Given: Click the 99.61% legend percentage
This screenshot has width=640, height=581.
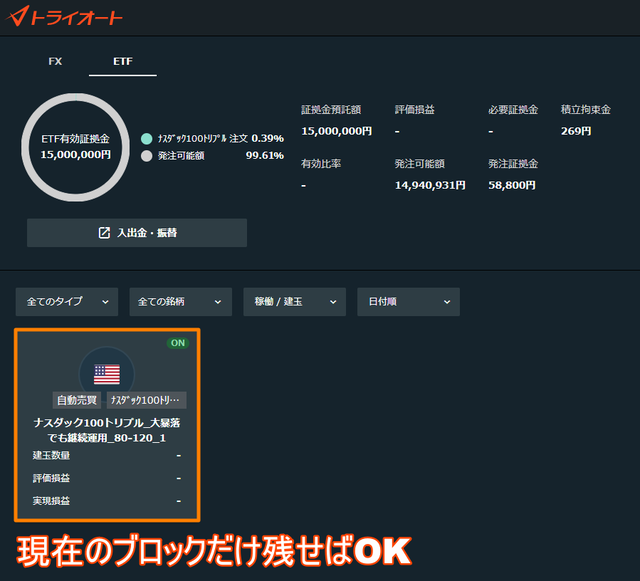Looking at the screenshot, I should point(264,156).
